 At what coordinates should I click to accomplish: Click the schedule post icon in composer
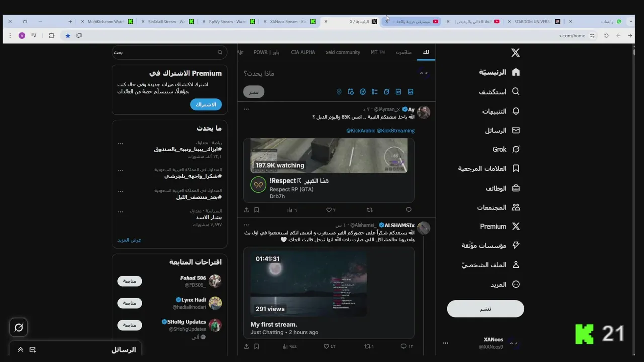[x=351, y=92]
